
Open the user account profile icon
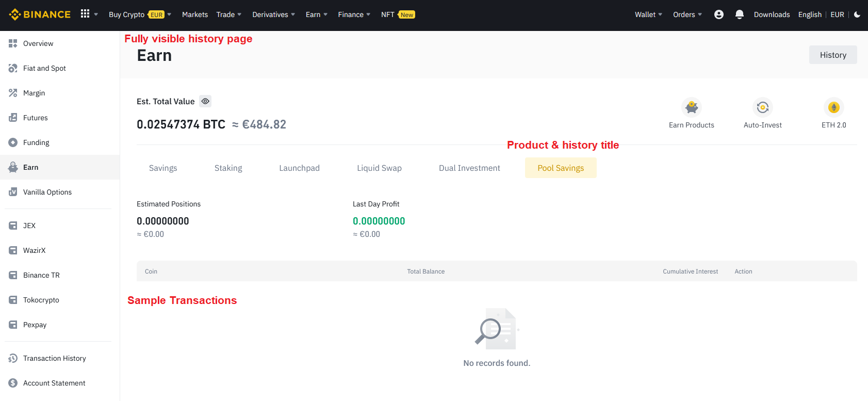pos(719,14)
